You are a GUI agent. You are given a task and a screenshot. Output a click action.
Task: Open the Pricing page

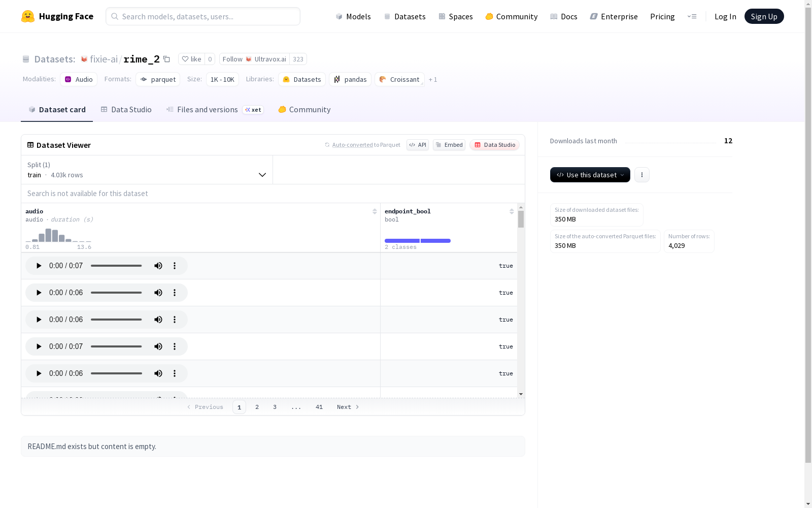(662, 16)
